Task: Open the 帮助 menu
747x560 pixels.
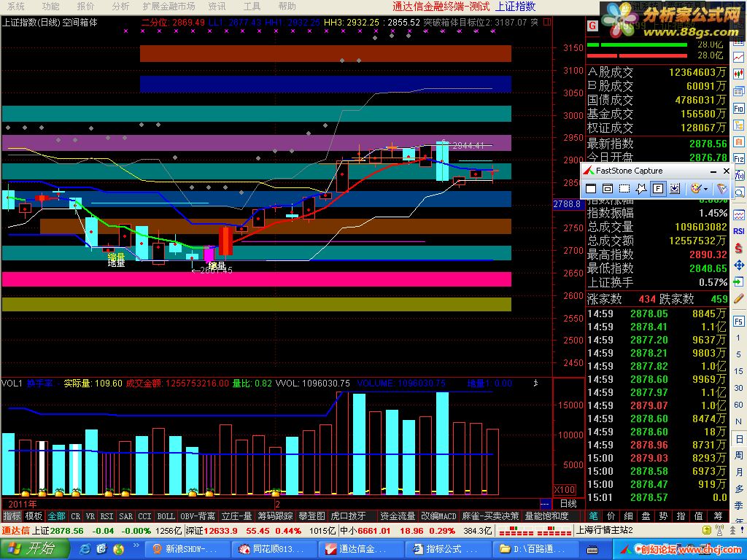Action: pyautogui.click(x=287, y=6)
